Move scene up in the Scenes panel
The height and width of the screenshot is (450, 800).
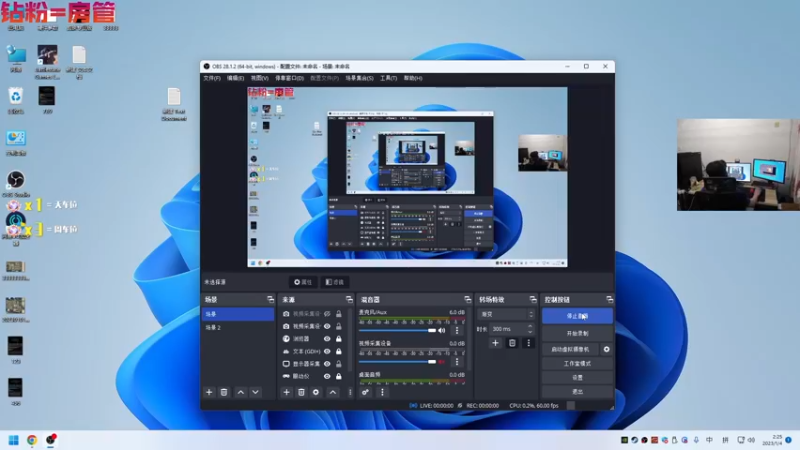pos(241,392)
